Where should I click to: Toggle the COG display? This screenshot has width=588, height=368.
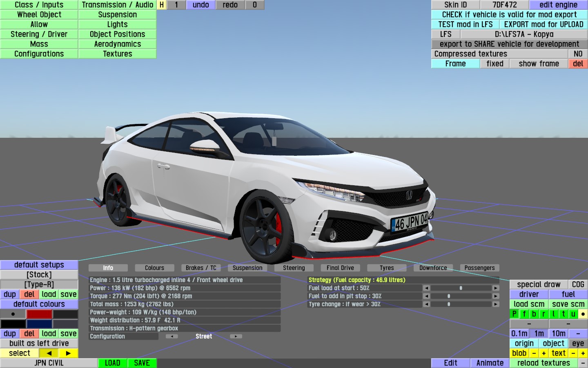click(x=578, y=285)
